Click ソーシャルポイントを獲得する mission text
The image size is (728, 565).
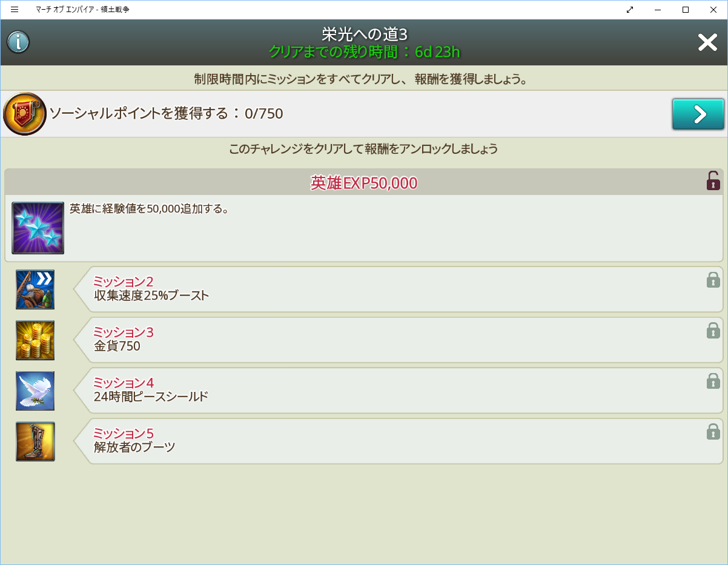pyautogui.click(x=166, y=114)
